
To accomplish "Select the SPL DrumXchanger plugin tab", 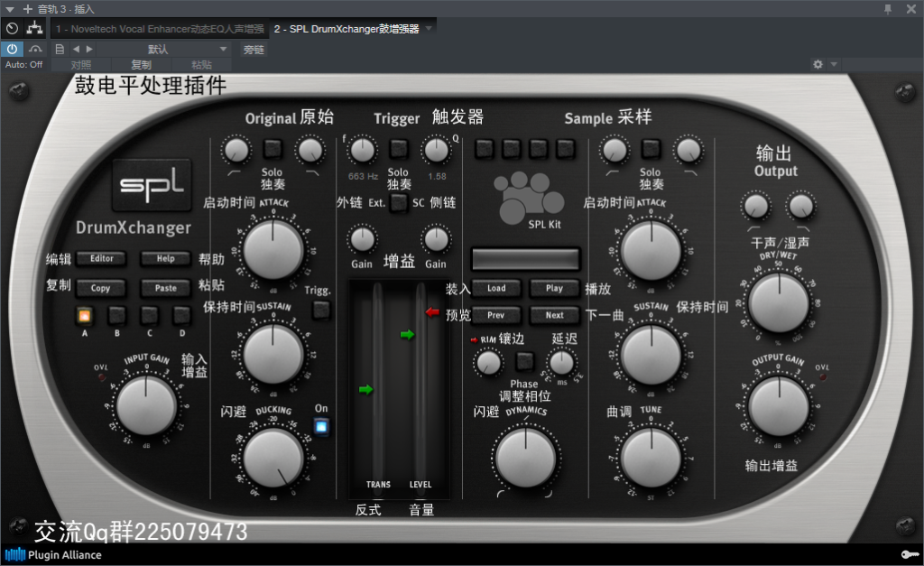I will click(x=346, y=29).
